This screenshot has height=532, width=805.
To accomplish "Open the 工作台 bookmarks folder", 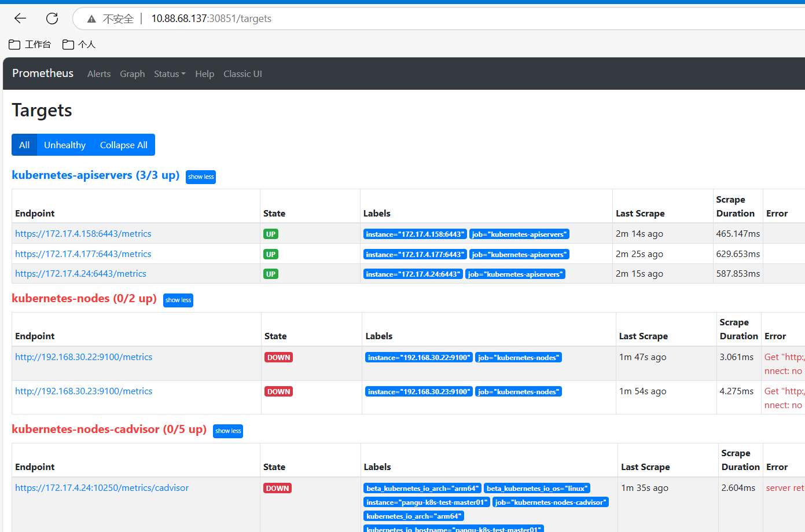I will pyautogui.click(x=30, y=45).
